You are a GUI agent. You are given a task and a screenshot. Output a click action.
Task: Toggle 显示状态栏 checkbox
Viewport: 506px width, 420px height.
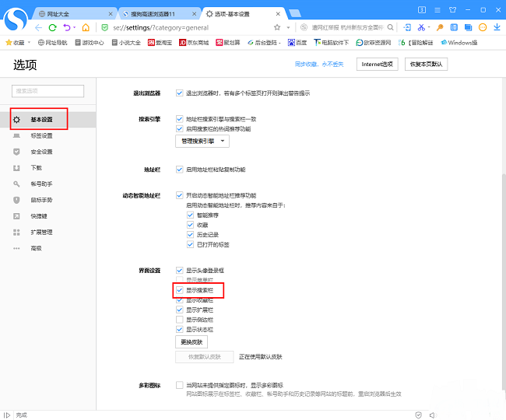point(179,330)
